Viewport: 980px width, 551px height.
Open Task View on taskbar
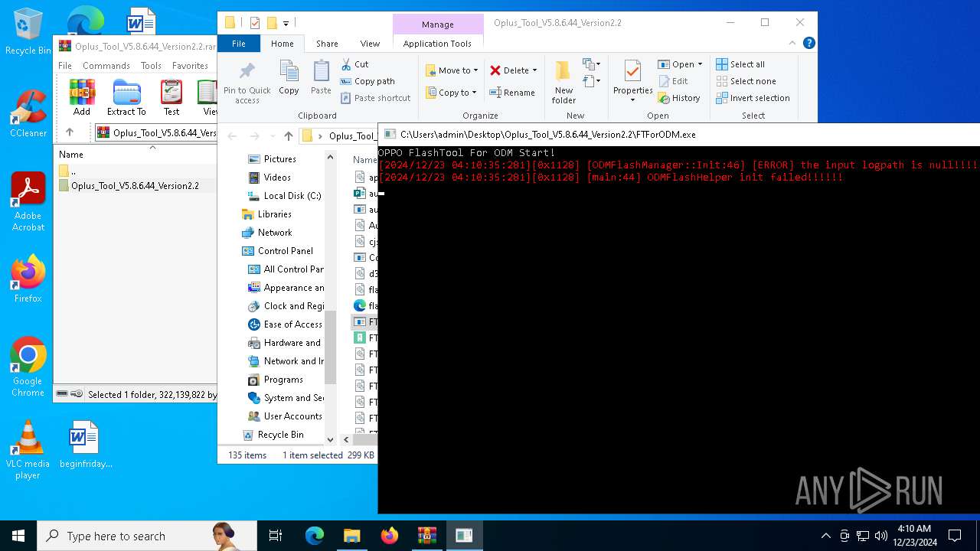(x=276, y=536)
